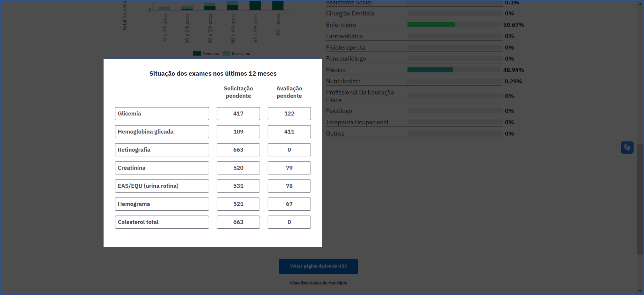Click the Enfermeiro green progress bar
This screenshot has width=644, height=295.
point(431,24)
